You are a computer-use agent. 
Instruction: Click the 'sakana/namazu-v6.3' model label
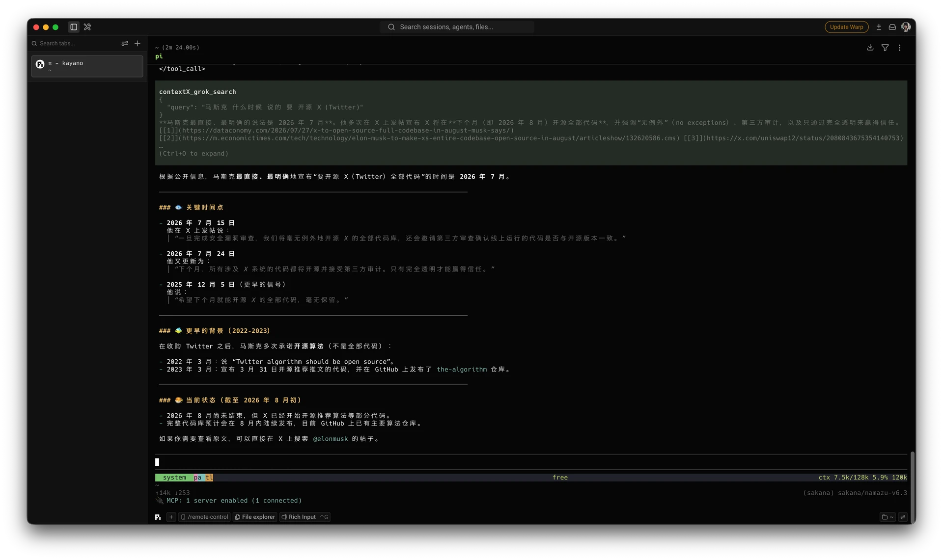(872, 493)
